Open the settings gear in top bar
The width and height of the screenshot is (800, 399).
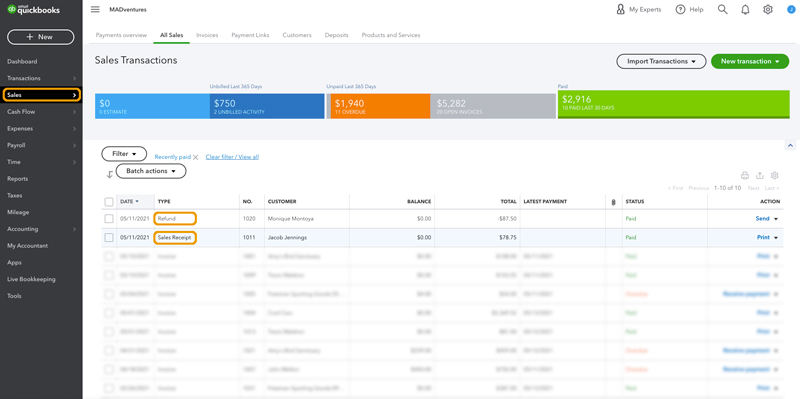(x=768, y=10)
